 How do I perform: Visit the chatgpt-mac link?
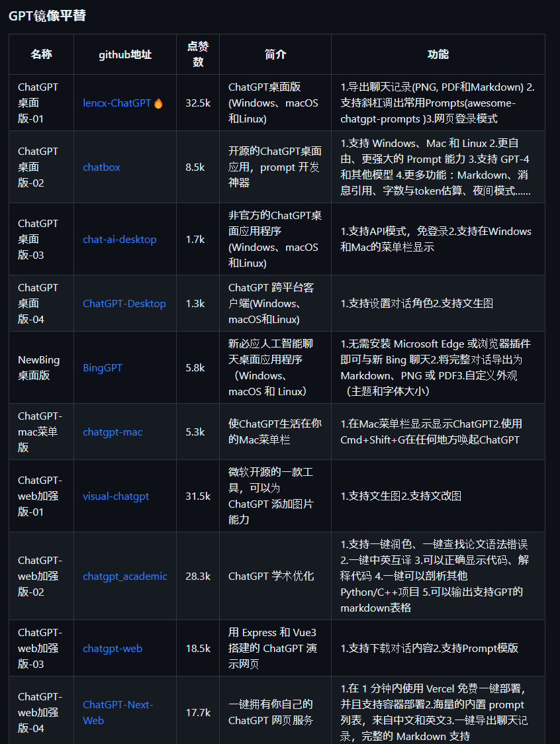click(x=113, y=432)
